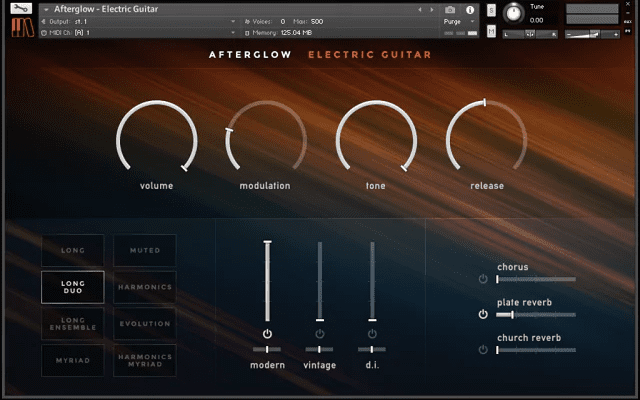Enable the chorus effect power button

pos(483,279)
